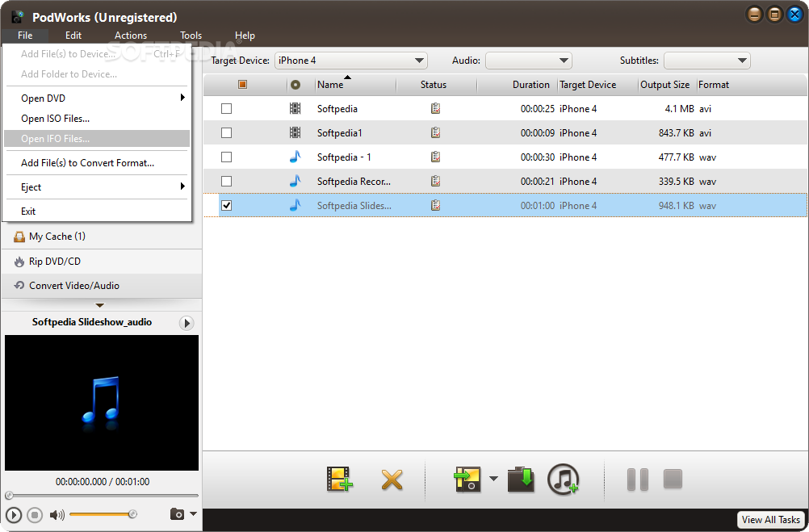Click the add-to-iTunes music note icon
809x532 pixels.
point(563,479)
